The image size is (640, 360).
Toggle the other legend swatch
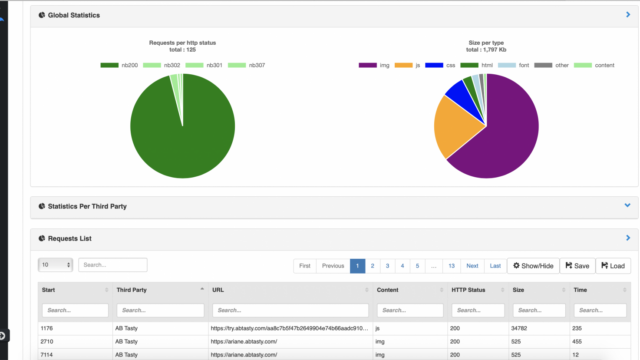(543, 65)
